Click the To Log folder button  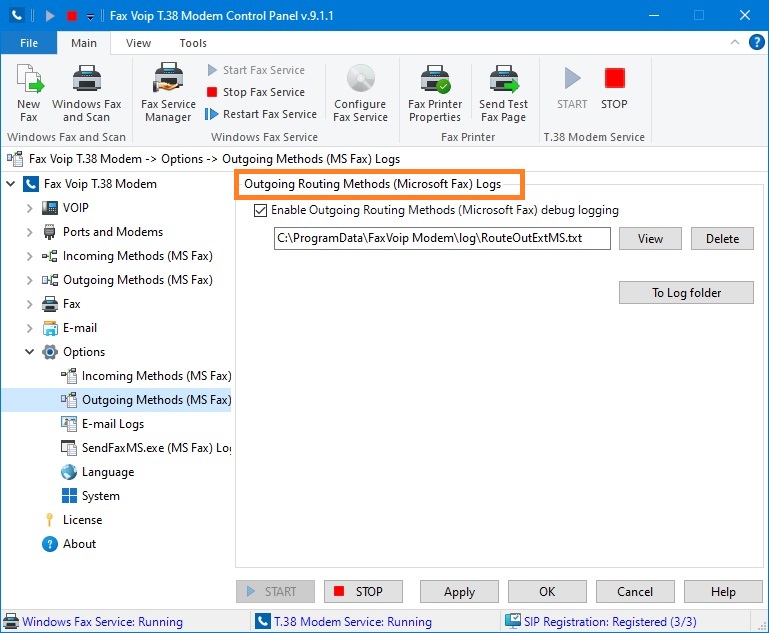pos(686,293)
